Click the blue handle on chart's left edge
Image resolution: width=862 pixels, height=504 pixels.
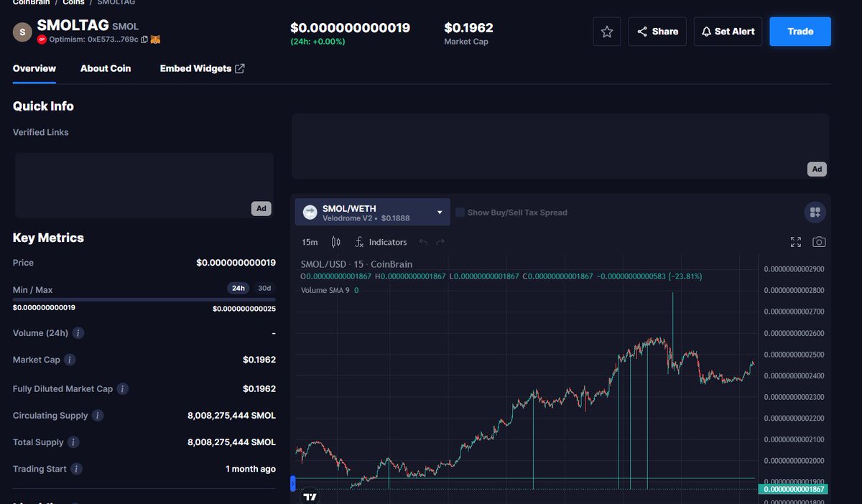click(292, 484)
